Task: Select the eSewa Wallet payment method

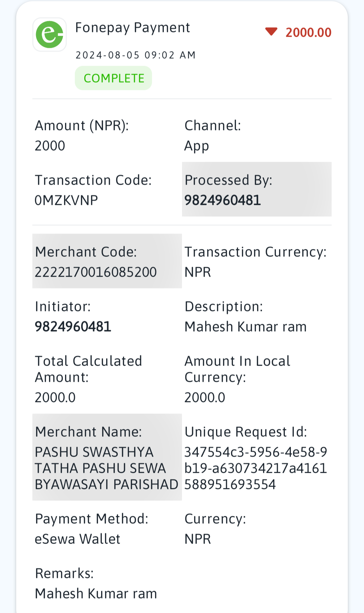Action: (x=78, y=539)
